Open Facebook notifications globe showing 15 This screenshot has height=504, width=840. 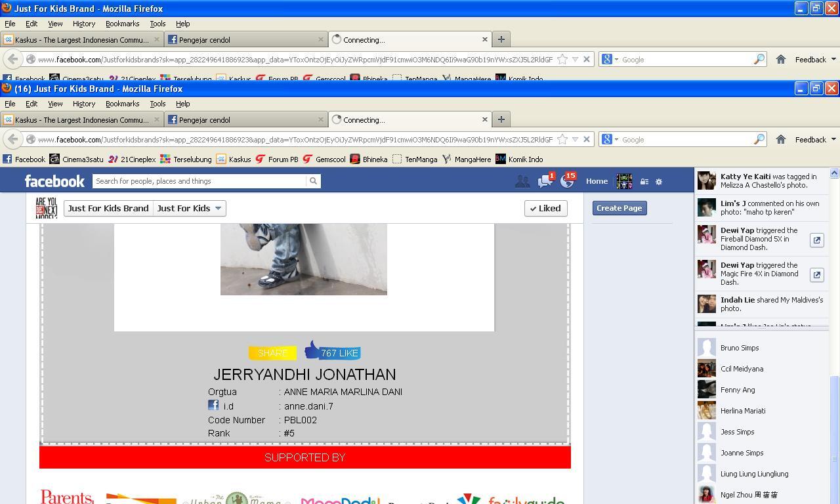tap(567, 182)
